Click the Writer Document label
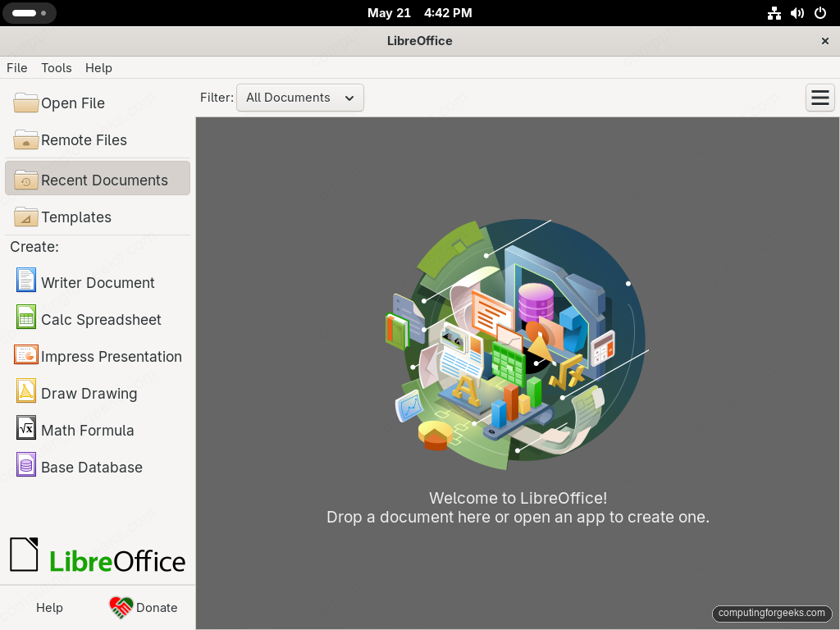Image resolution: width=840 pixels, height=630 pixels. [x=98, y=282]
